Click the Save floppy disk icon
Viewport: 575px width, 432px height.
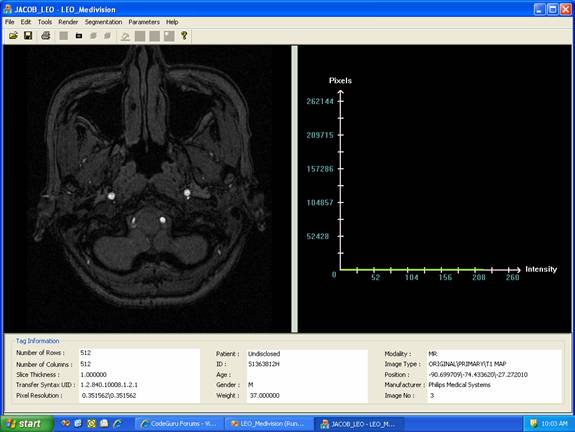[28, 36]
